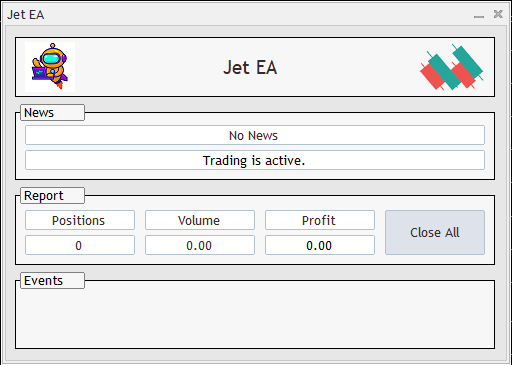Click the Positions value showing 0
Image resolution: width=512 pixels, height=365 pixels.
coord(80,245)
